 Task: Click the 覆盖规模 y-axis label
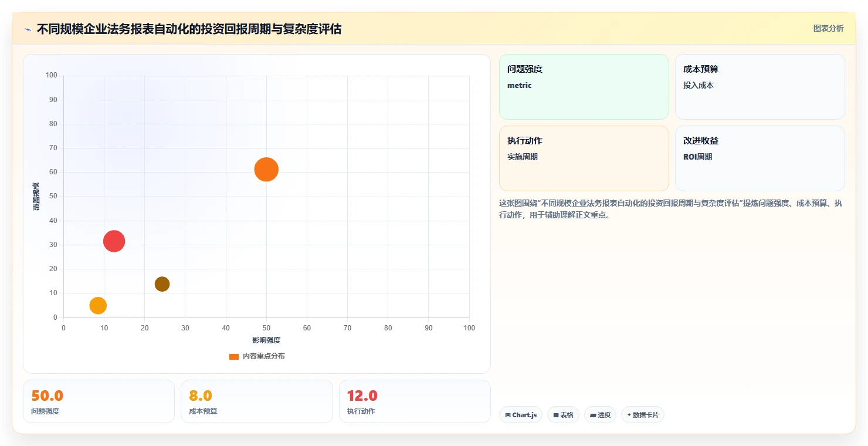point(36,197)
